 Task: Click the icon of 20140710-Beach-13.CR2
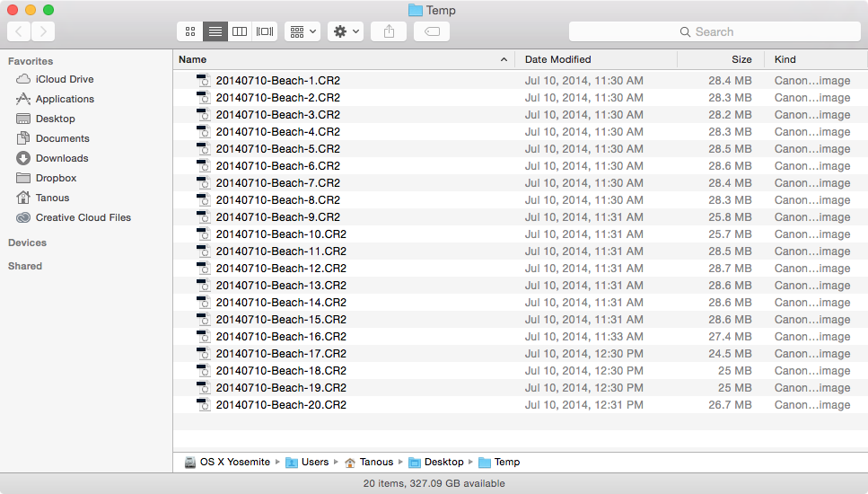(x=204, y=286)
